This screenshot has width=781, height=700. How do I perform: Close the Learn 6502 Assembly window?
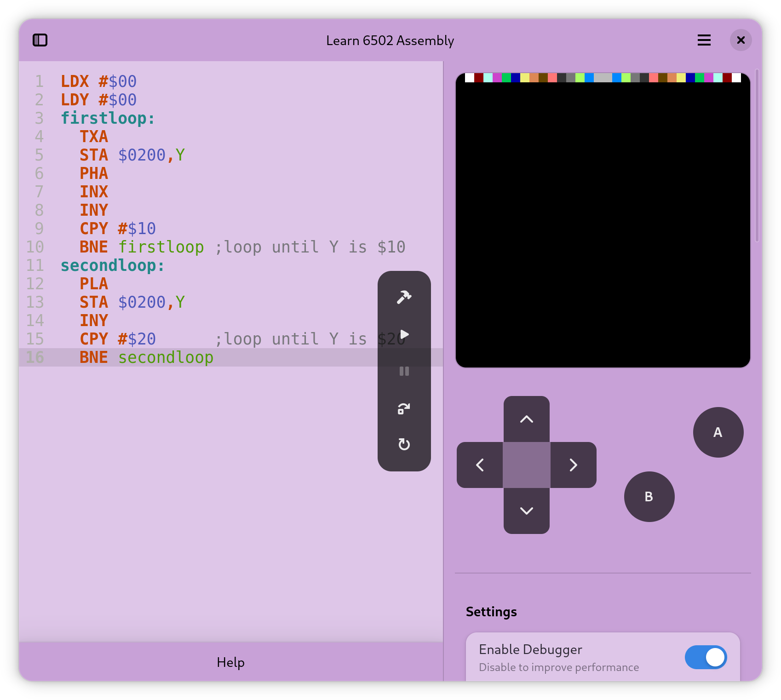(741, 40)
